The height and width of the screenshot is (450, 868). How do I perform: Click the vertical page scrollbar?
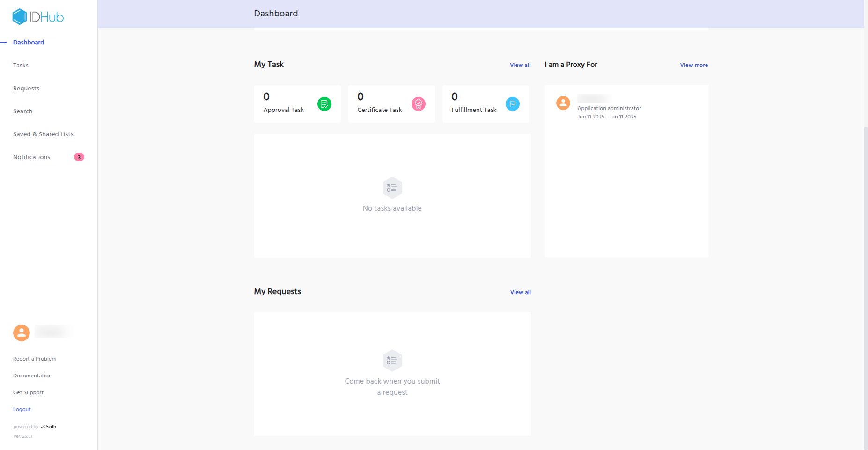[866, 281]
